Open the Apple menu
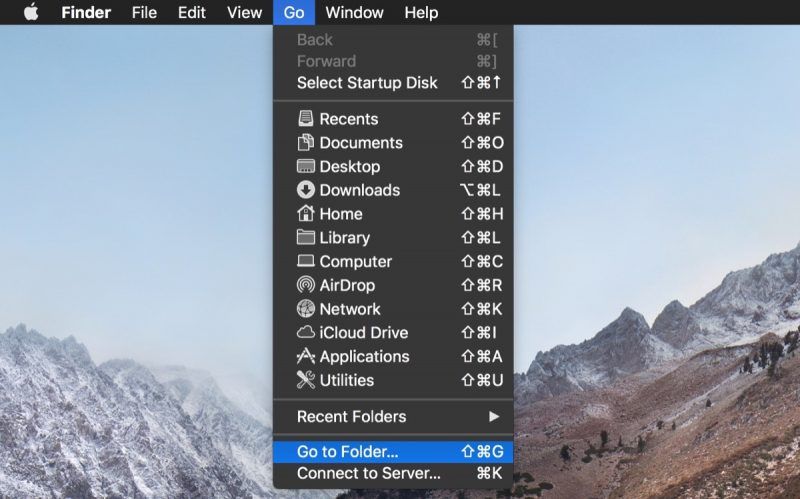This screenshot has width=800, height=499. [31, 13]
